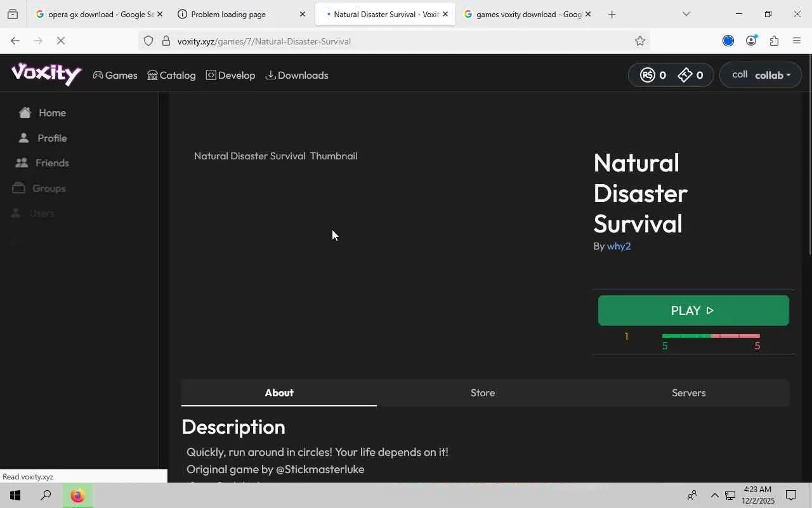Open the People icon in the system tray
Viewport: 812px width, 508px height.
pos(692,495)
